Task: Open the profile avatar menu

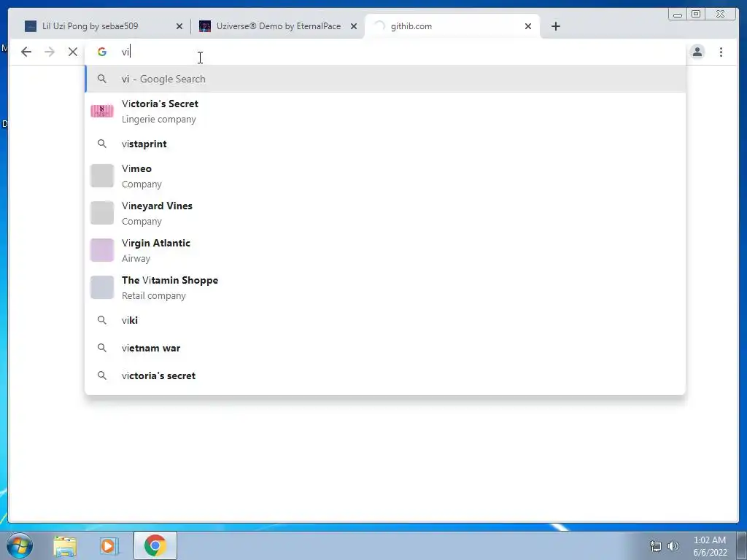Action: coord(697,52)
